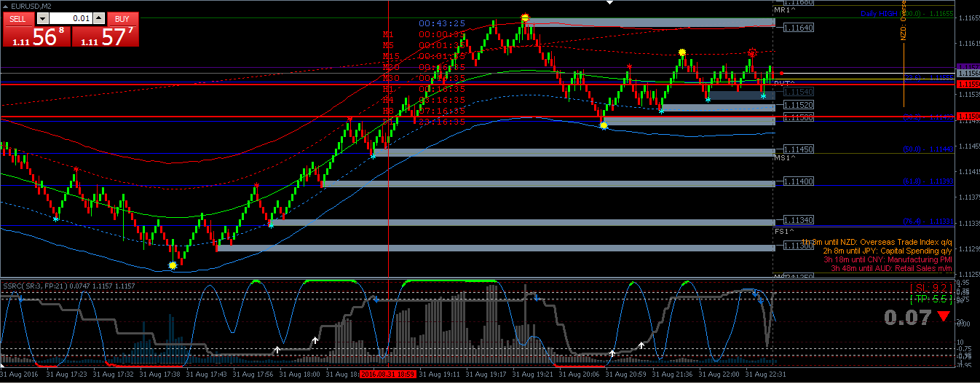Click the 31 Aug 17:23 time axis label
This screenshot has width=980, height=384.
[x=67, y=373]
